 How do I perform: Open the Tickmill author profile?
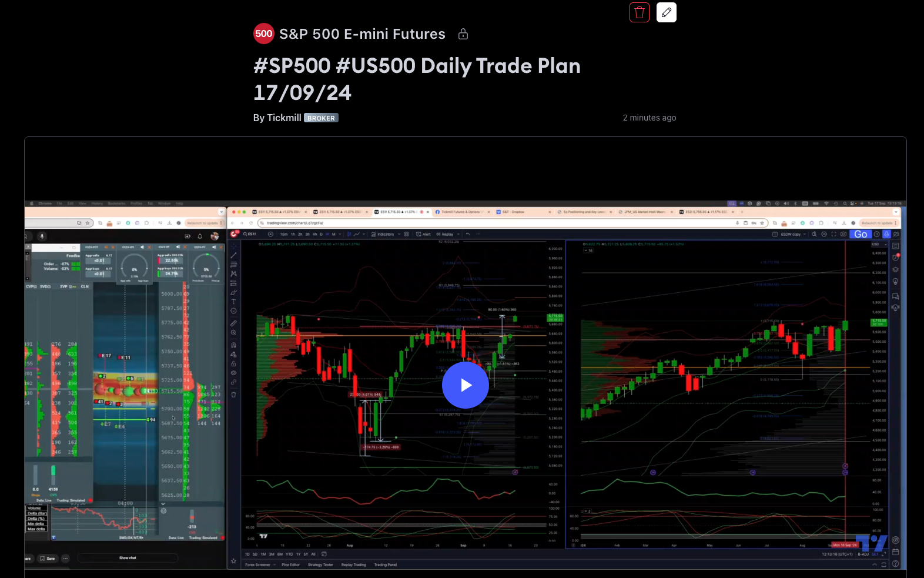(x=284, y=118)
